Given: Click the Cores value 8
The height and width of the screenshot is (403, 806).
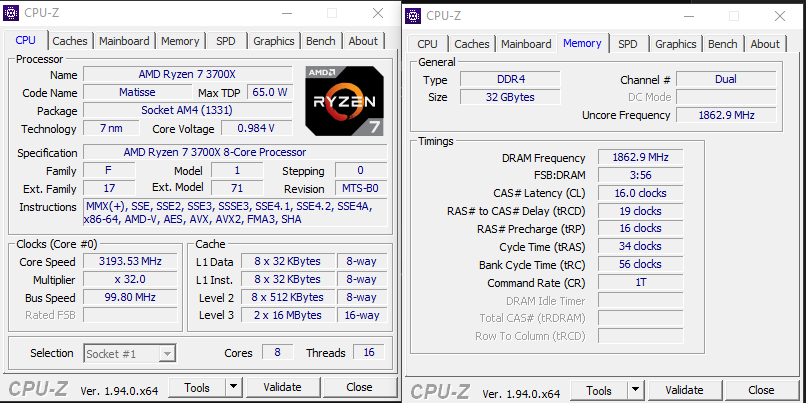Looking at the screenshot, I should pyautogui.click(x=278, y=353).
